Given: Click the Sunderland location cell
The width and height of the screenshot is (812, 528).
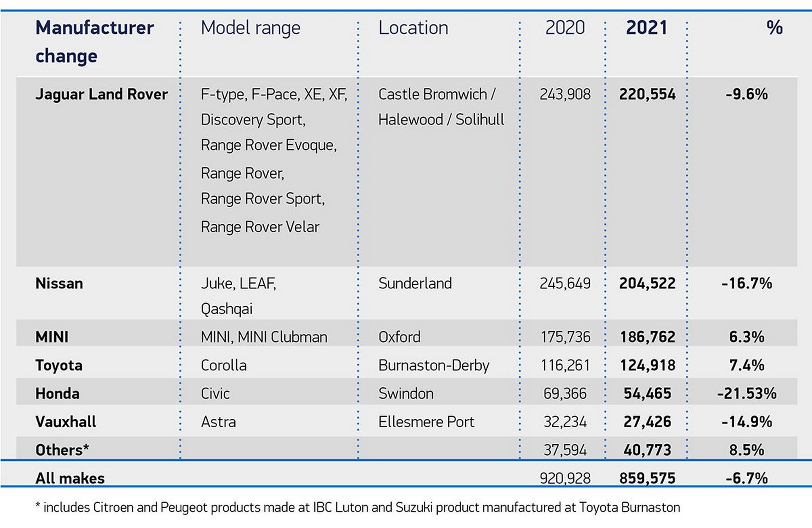Looking at the screenshot, I should (415, 283).
